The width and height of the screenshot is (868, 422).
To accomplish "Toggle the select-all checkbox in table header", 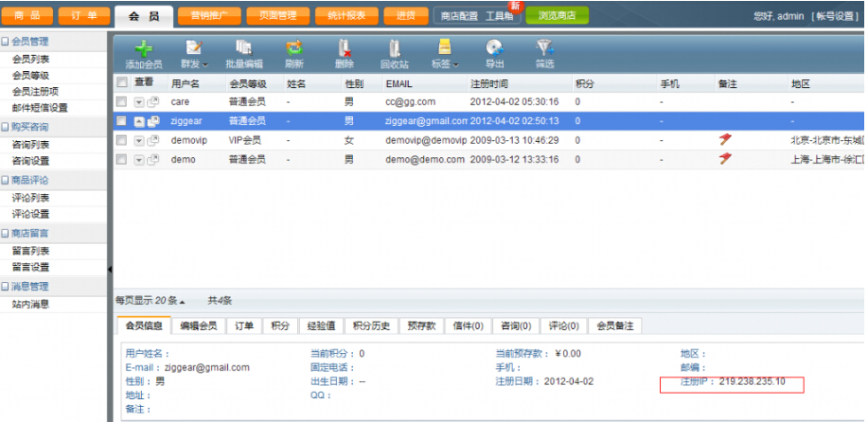I will pos(121,83).
